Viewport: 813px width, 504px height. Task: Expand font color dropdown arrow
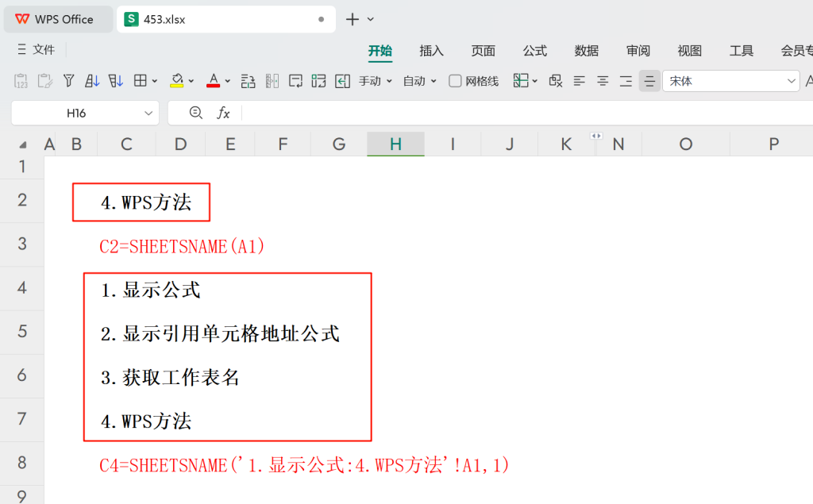pos(228,82)
